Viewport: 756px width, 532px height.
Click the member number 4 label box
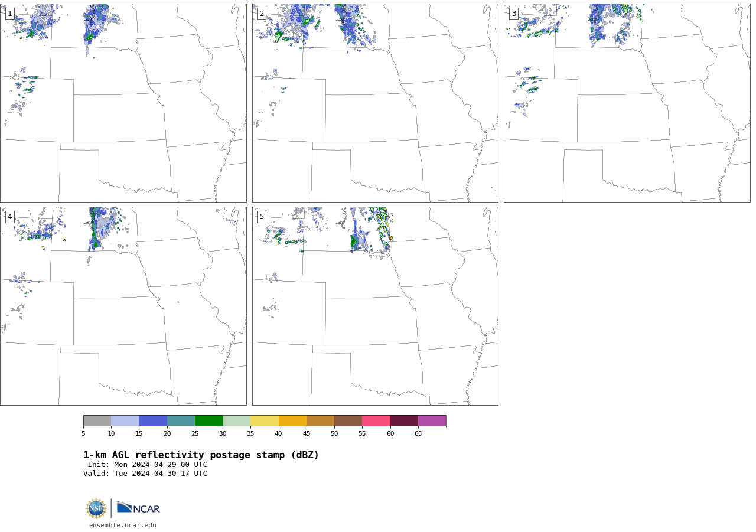click(9, 217)
